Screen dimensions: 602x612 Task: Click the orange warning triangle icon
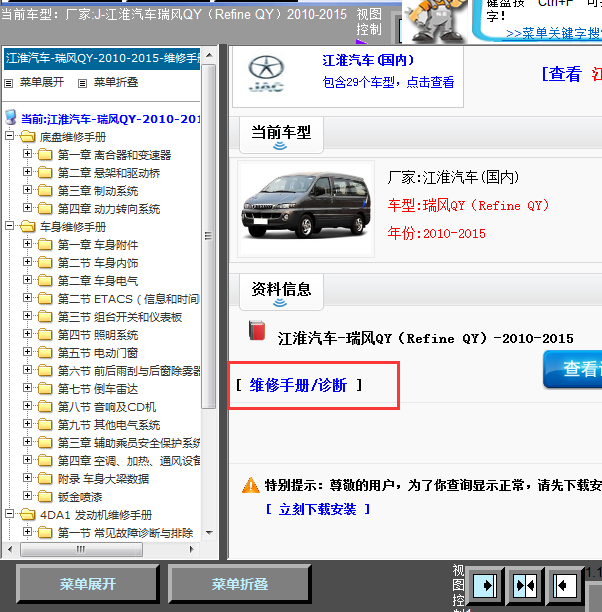(x=251, y=485)
